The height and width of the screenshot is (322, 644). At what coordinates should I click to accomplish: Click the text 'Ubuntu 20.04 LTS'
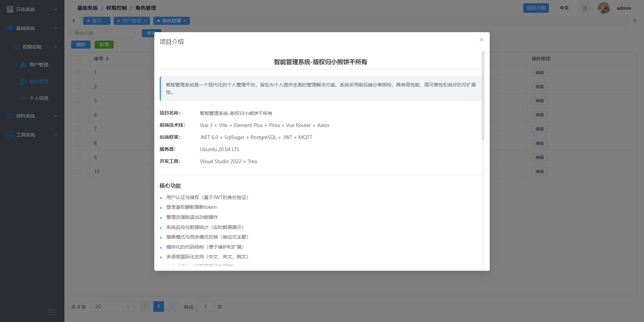(220, 149)
